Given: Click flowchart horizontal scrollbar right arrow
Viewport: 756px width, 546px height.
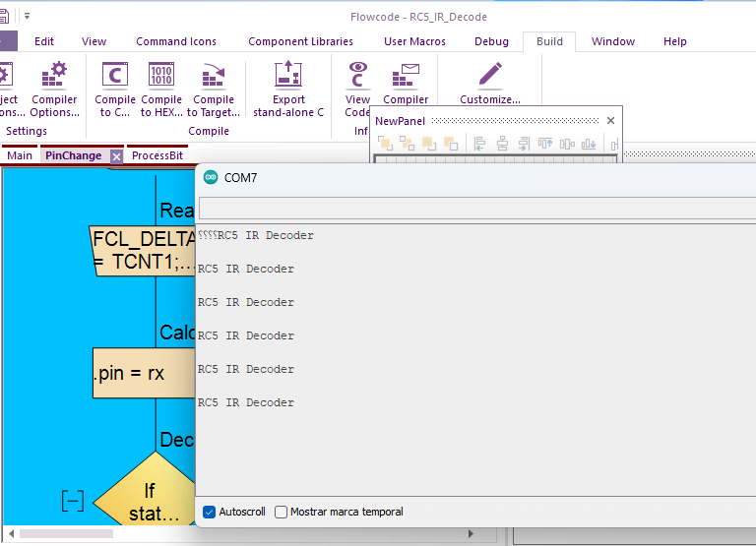Looking at the screenshot, I should pyautogui.click(x=471, y=533).
